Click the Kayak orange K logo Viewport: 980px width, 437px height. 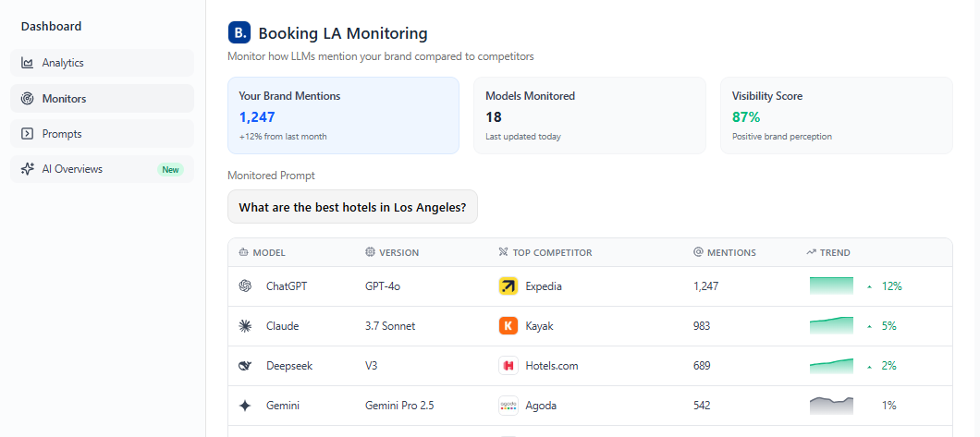pyautogui.click(x=508, y=326)
